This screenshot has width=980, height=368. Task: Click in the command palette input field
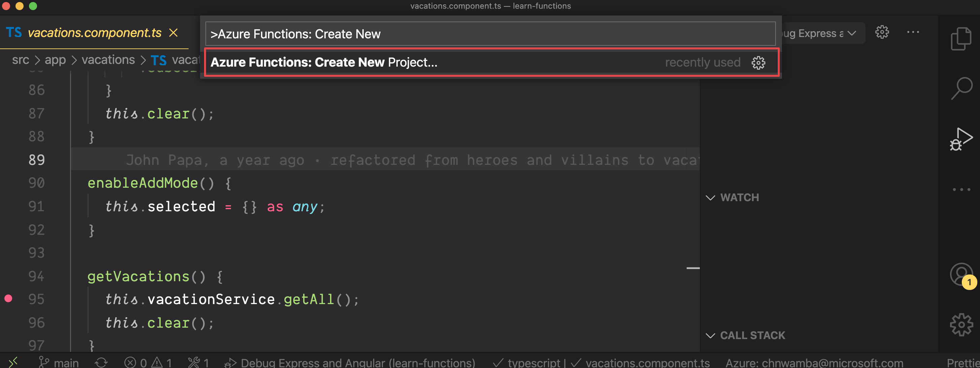(x=490, y=34)
